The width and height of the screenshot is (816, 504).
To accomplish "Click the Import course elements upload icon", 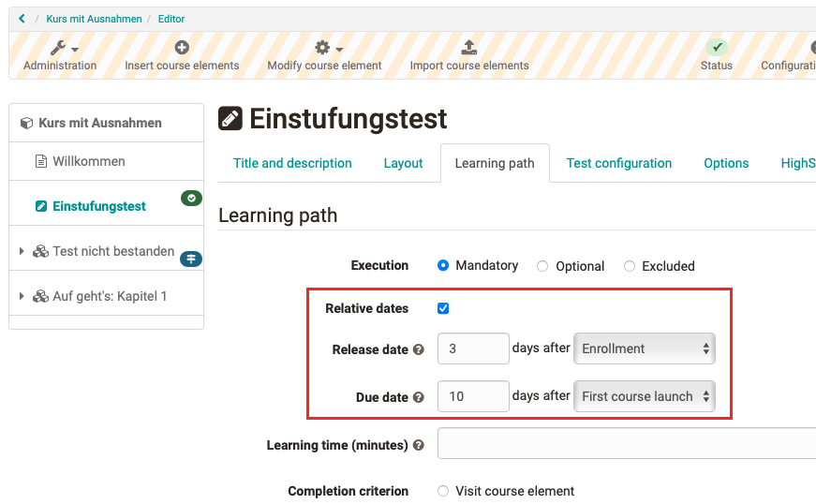I will point(469,48).
